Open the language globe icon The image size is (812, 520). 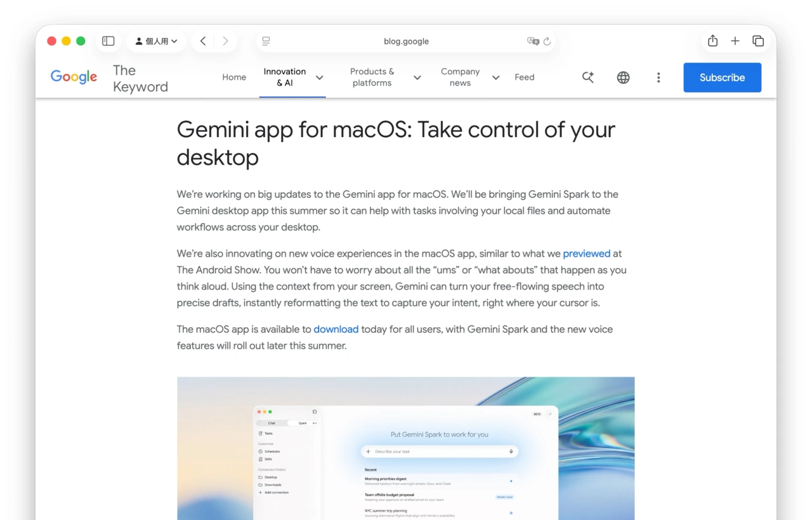point(624,77)
